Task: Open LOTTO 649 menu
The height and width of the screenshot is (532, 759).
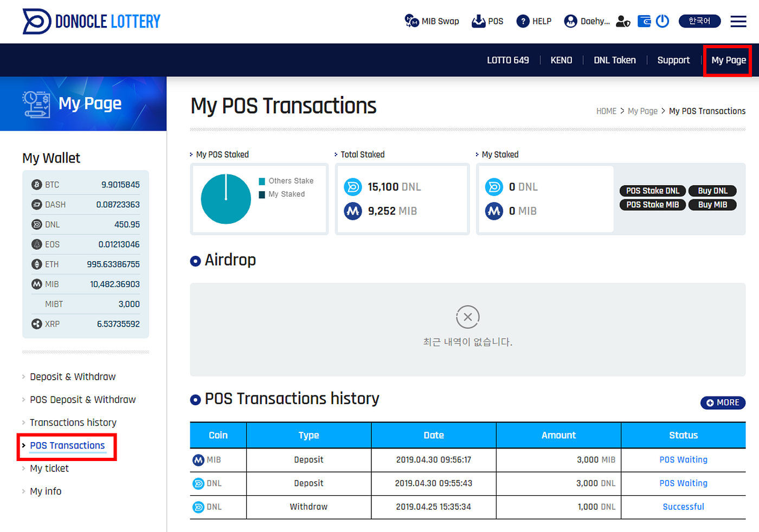Action: 507,60
